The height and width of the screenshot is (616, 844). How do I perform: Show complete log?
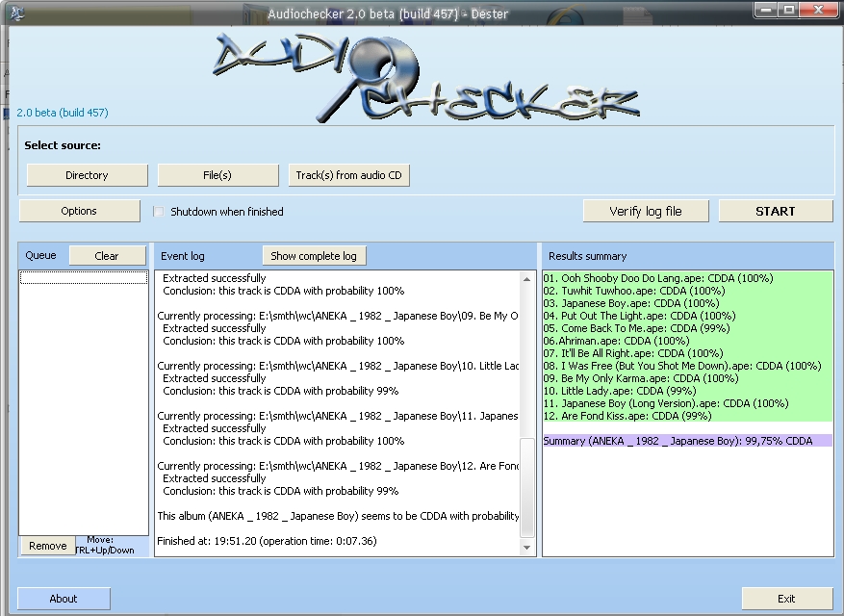[314, 256]
